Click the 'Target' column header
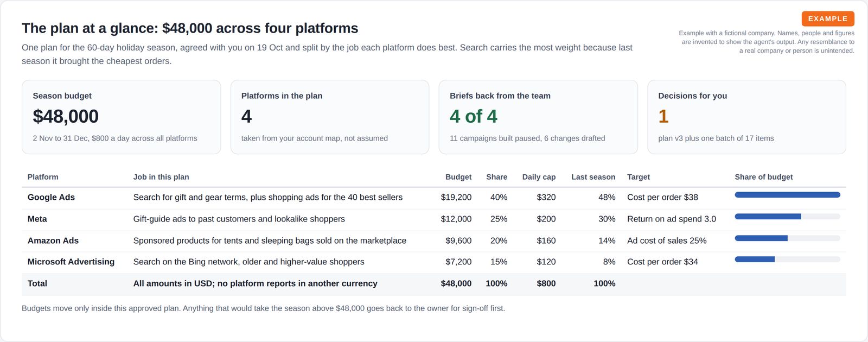 pyautogui.click(x=639, y=177)
